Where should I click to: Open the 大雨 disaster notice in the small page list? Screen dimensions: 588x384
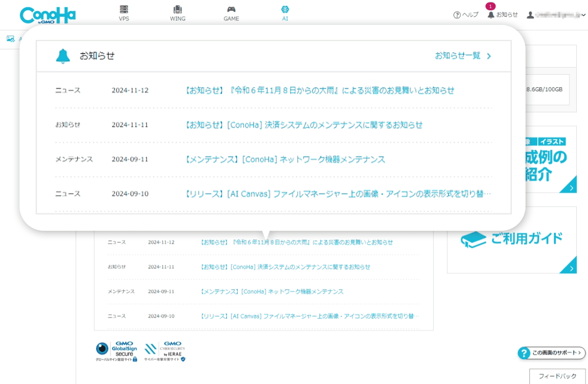pos(297,242)
